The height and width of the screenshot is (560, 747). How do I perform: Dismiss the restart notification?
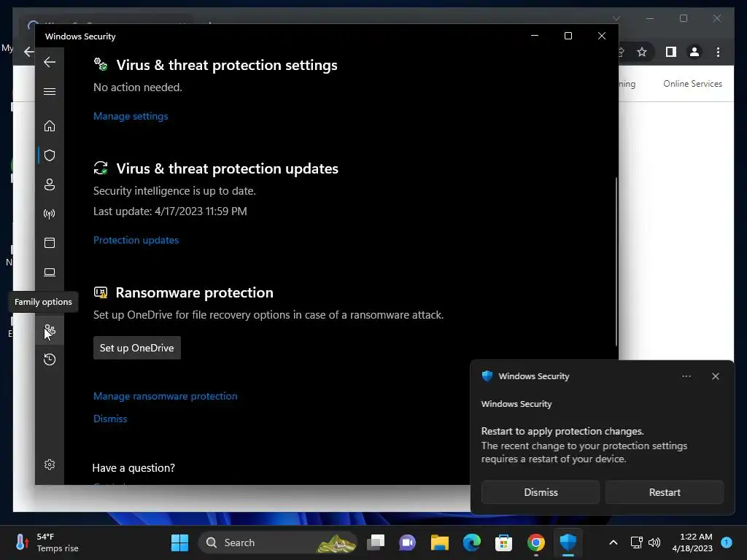point(541,492)
